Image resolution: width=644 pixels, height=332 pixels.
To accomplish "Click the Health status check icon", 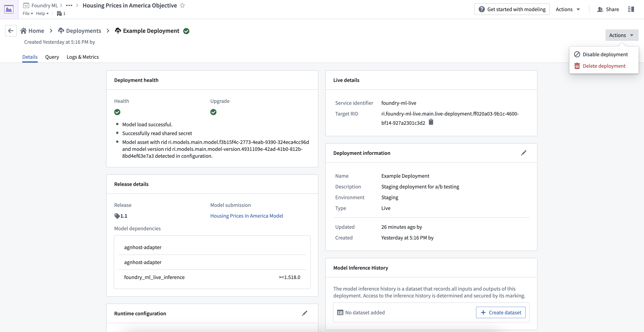I will coord(117,112).
